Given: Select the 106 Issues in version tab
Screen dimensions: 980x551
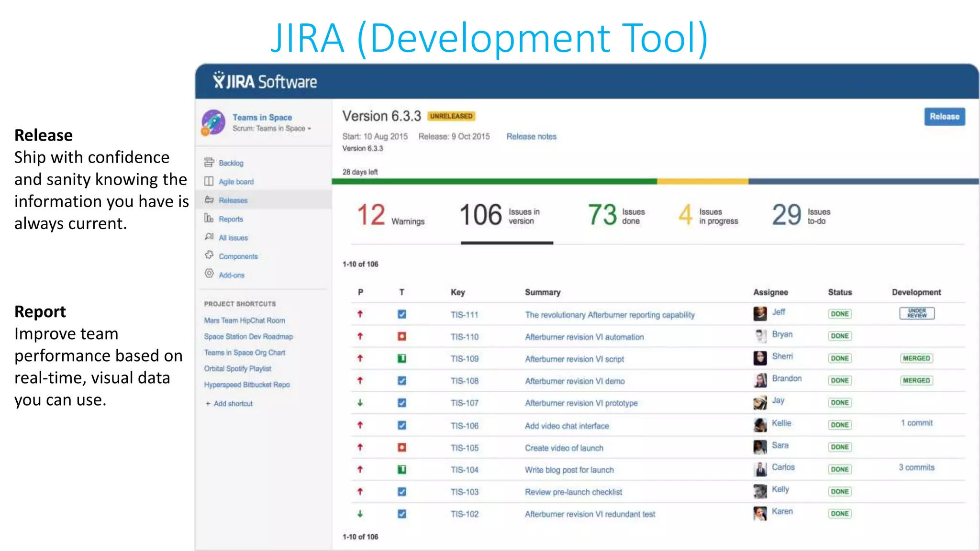Looking at the screenshot, I should click(500, 215).
